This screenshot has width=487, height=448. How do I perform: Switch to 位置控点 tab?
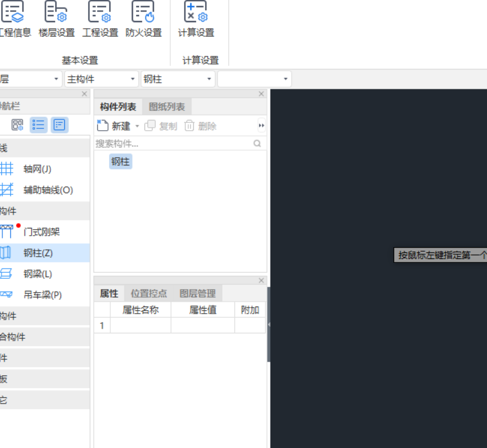(x=149, y=293)
